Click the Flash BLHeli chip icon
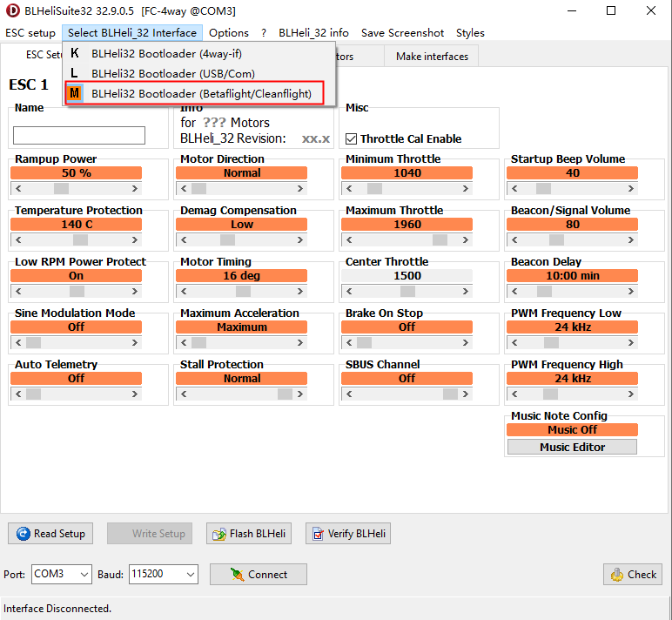This screenshot has width=672, height=620. tap(219, 534)
